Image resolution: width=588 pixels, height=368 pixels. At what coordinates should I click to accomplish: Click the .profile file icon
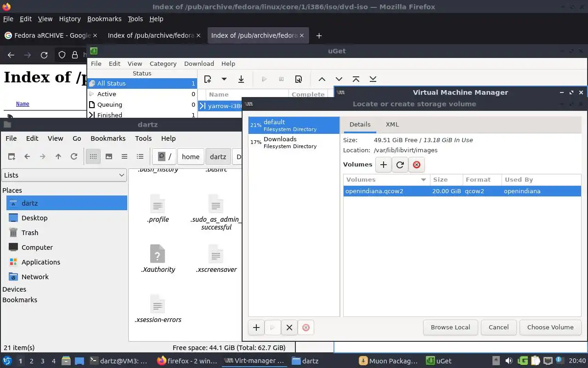coord(158,204)
